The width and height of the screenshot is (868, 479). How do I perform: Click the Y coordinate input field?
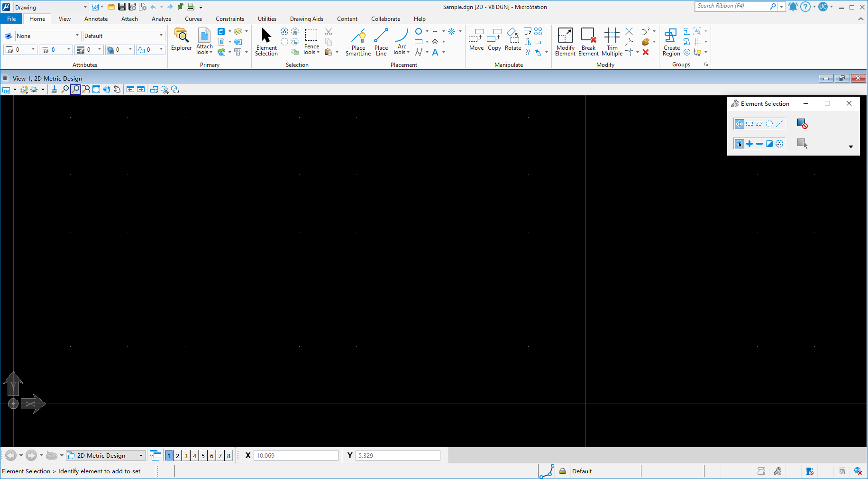tap(398, 455)
